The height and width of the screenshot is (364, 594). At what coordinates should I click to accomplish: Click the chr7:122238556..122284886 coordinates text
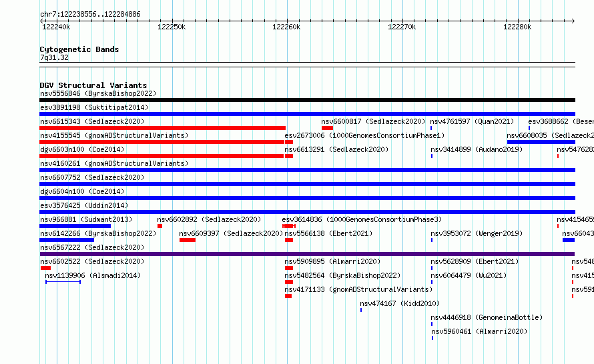90,14
